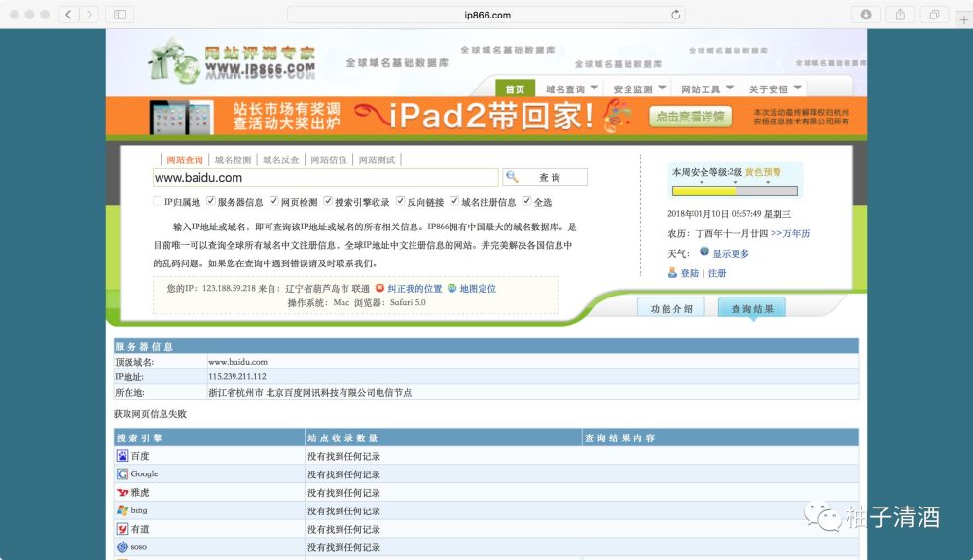Open the 功能介绍 tab
The height and width of the screenshot is (560, 973).
670,308
